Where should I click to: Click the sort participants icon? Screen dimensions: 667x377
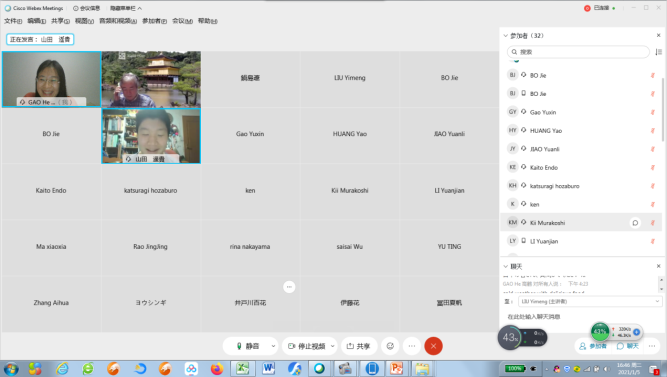point(658,52)
